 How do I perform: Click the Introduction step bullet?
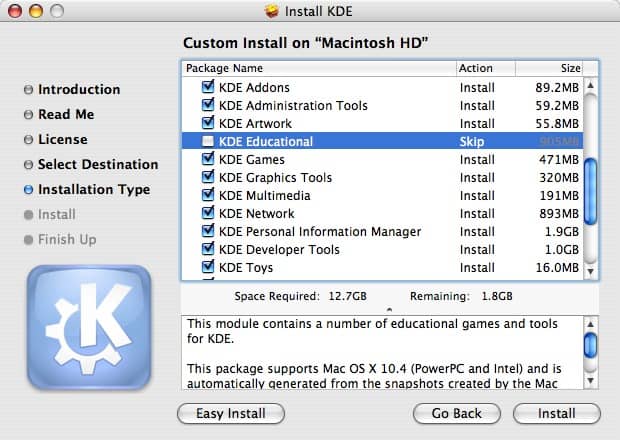tap(28, 90)
